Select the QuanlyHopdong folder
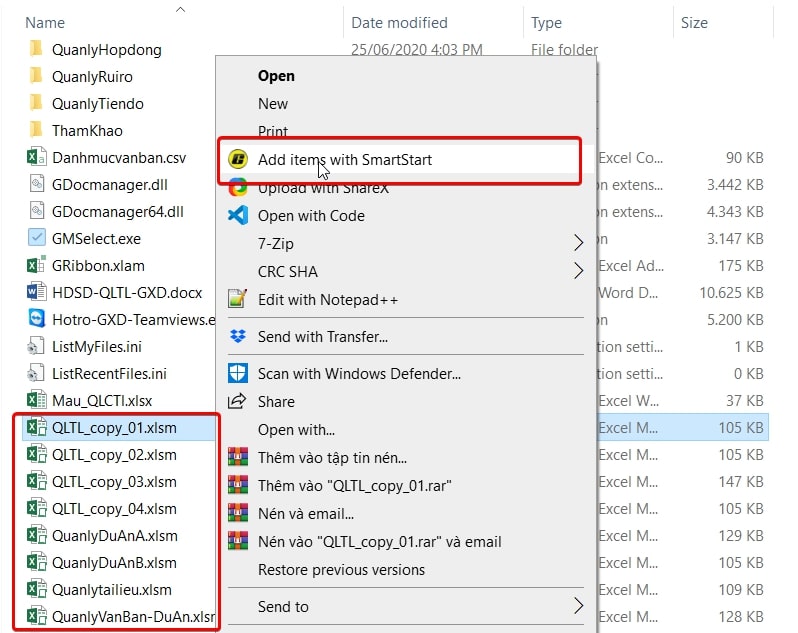 click(x=106, y=49)
